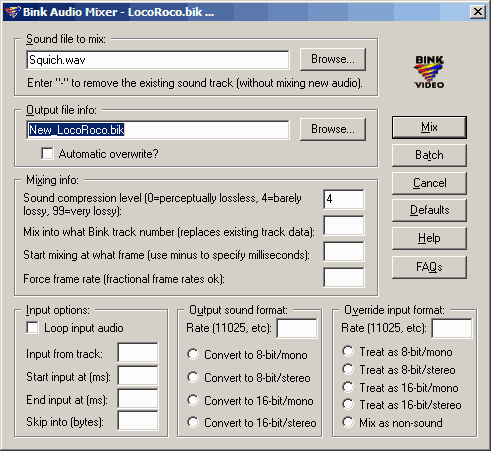Open the FAQs button
This screenshot has height=451, width=491.
429,267
